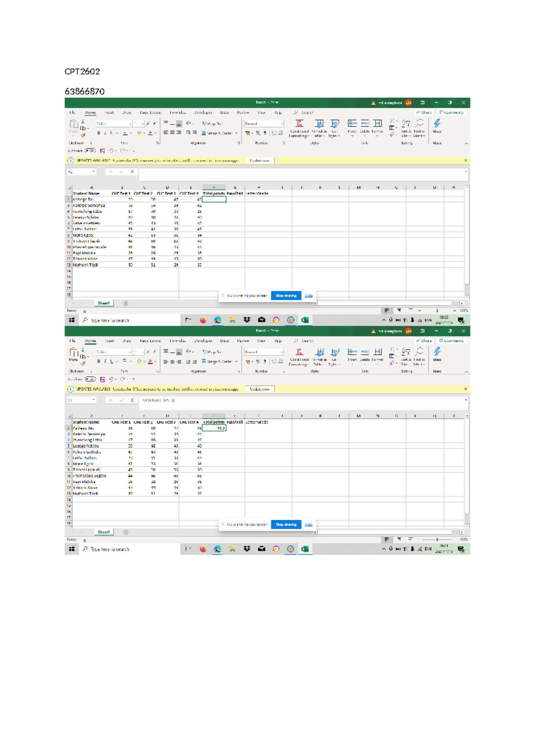The width and height of the screenshot is (535, 756).
Task: Click Conditional Formatting in first Excel screenshot
Action: point(299,128)
